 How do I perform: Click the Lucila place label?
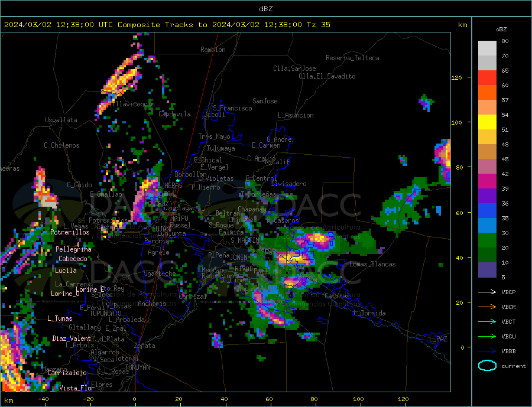[x=66, y=271]
